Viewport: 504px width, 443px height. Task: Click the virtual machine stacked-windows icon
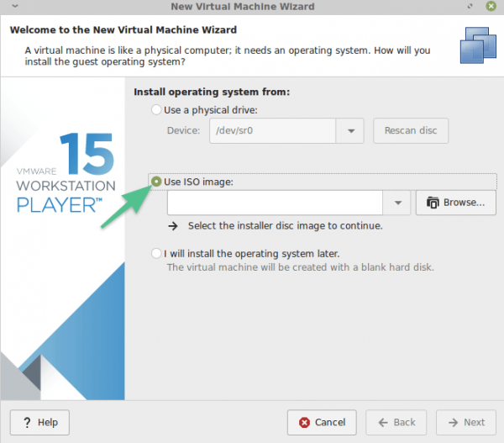point(478,45)
